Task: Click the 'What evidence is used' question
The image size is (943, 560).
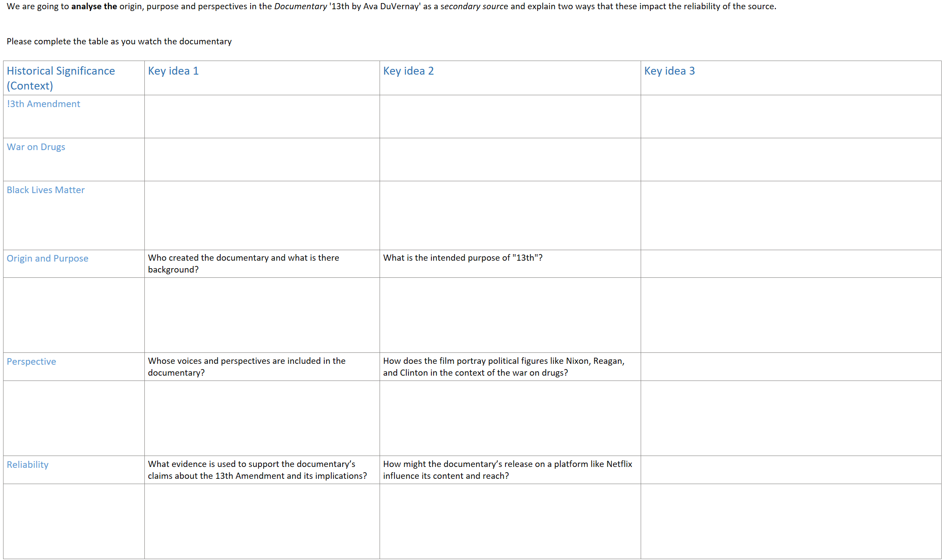Action: [x=257, y=470]
